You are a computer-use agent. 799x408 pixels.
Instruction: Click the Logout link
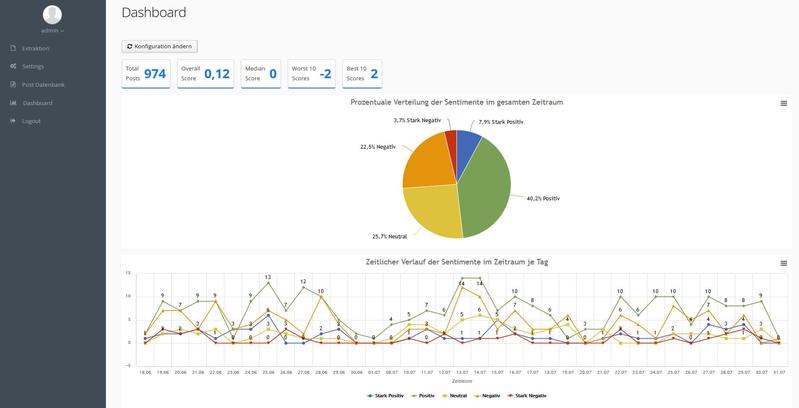pyautogui.click(x=31, y=121)
